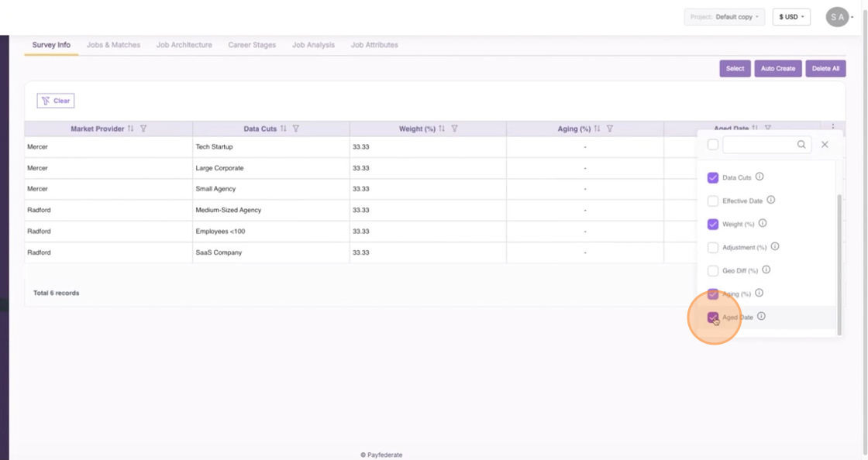Check the Geo Diff (%) column checkbox
Screen dimensions: 868x460
tap(713, 270)
